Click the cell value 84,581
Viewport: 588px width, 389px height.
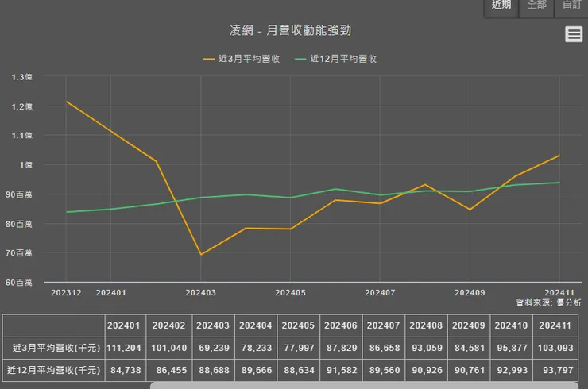470,348
